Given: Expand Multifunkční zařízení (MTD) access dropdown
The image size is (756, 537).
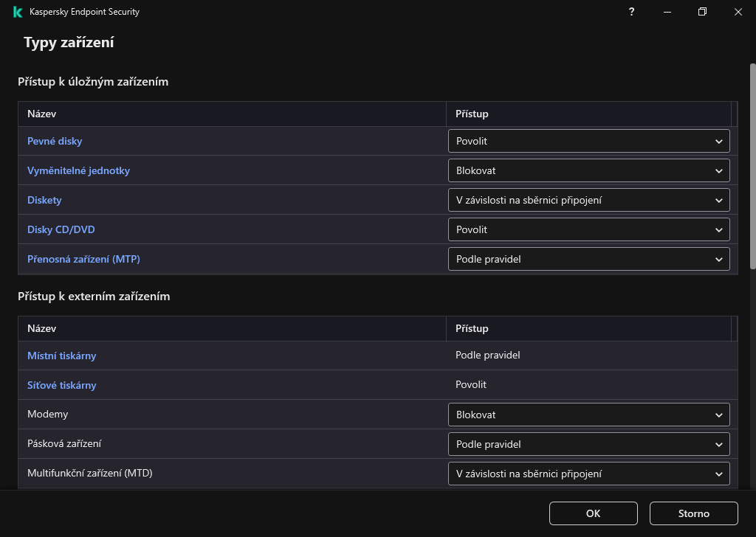Looking at the screenshot, I should pyautogui.click(x=588, y=474).
